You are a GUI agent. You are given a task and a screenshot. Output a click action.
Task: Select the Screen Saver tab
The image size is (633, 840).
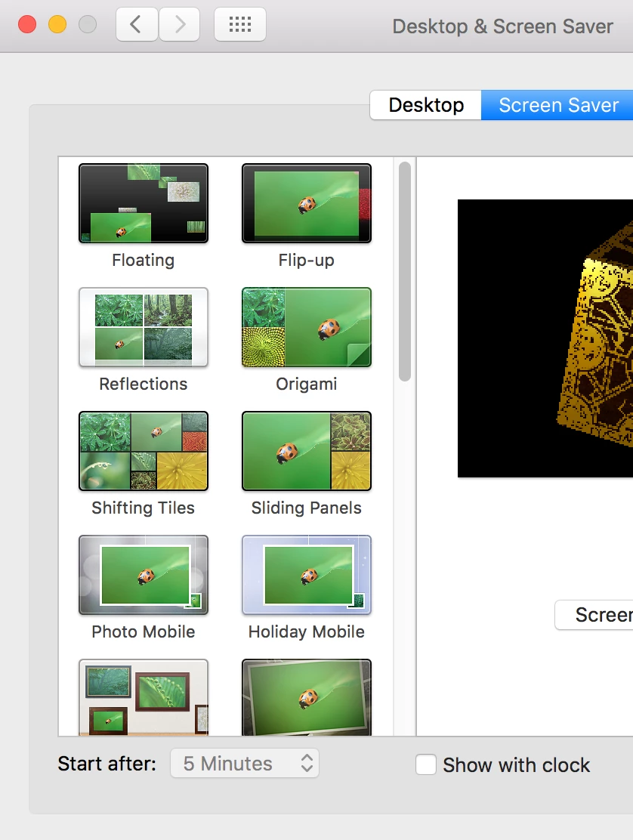coord(557,105)
